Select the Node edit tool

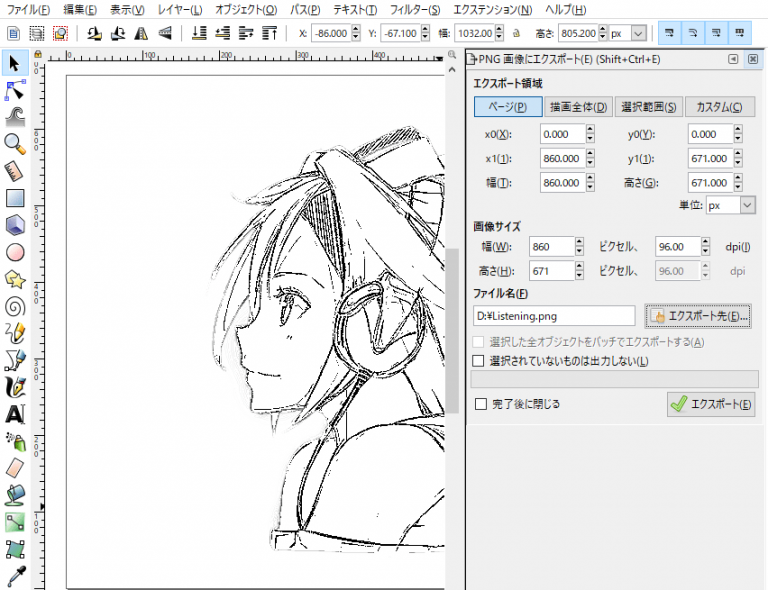pos(14,90)
